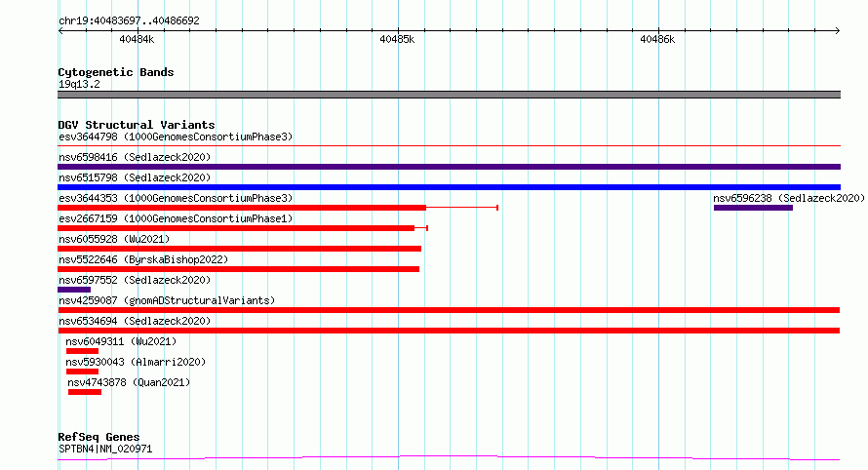Viewport: 868px width, 470px height.
Task: Open the nsv4259087 gnomADStructuralVariants label
Action: click(x=167, y=300)
